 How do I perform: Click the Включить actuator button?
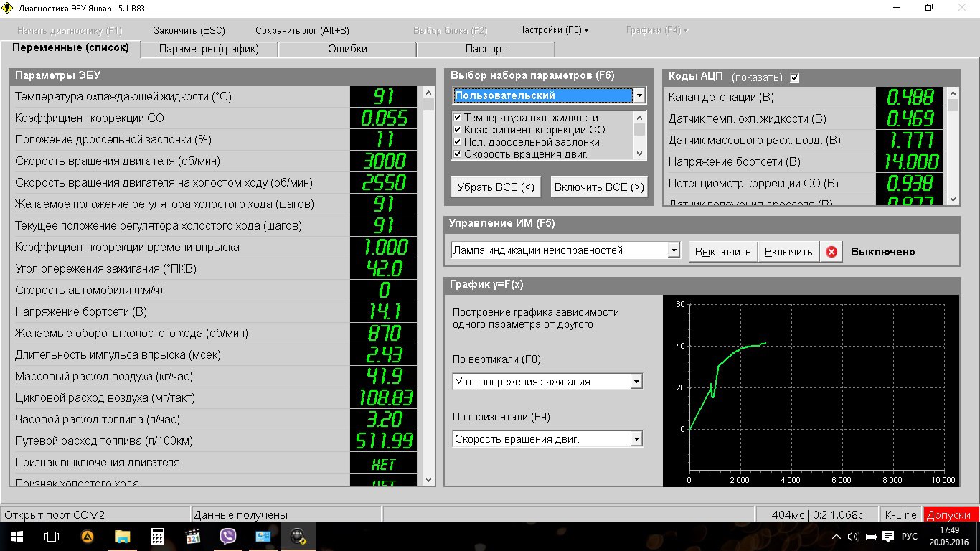[x=788, y=252]
